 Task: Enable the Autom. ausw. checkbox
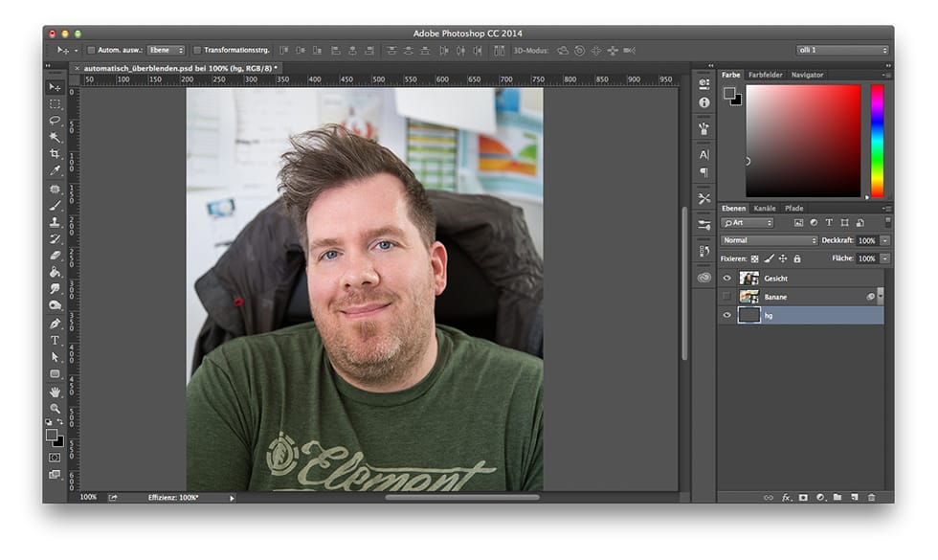pyautogui.click(x=92, y=50)
